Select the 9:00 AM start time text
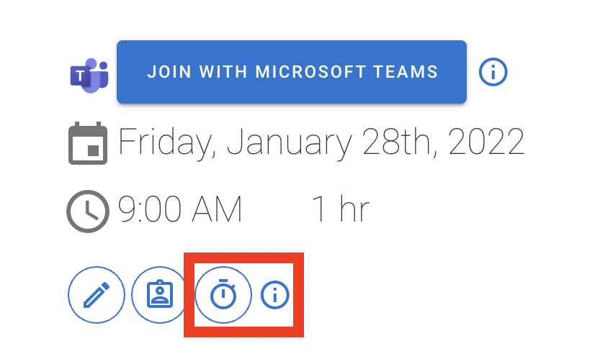Screen dimensions: 595x364 180,209
